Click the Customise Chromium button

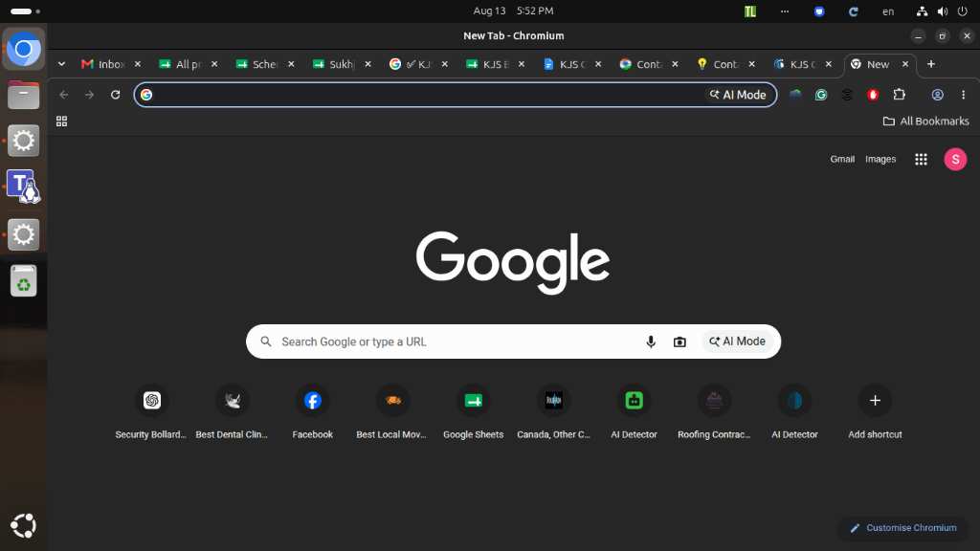coord(903,528)
